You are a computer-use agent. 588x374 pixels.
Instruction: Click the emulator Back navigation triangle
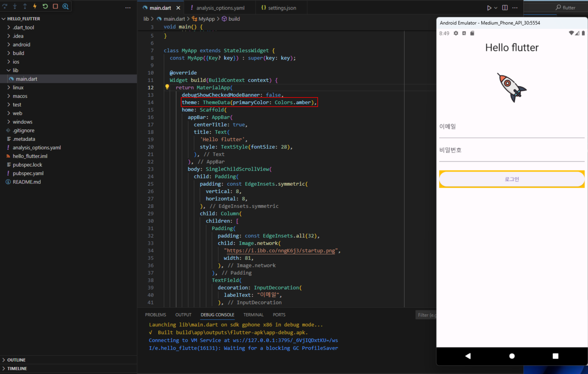[x=468, y=356]
